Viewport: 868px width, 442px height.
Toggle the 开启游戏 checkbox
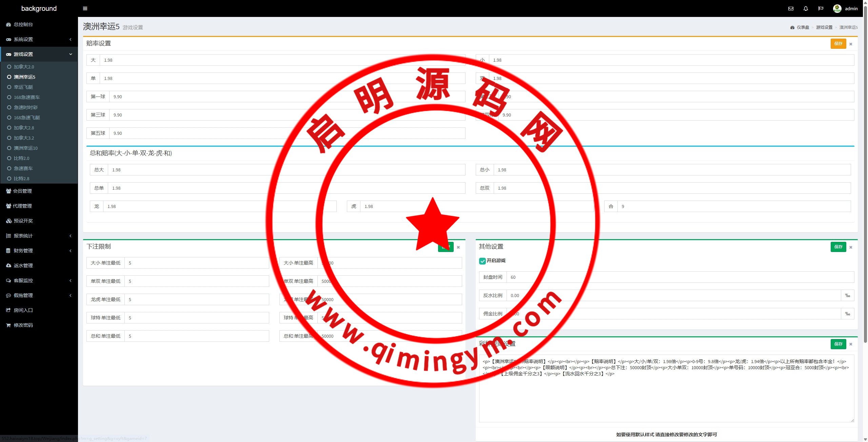pos(482,261)
